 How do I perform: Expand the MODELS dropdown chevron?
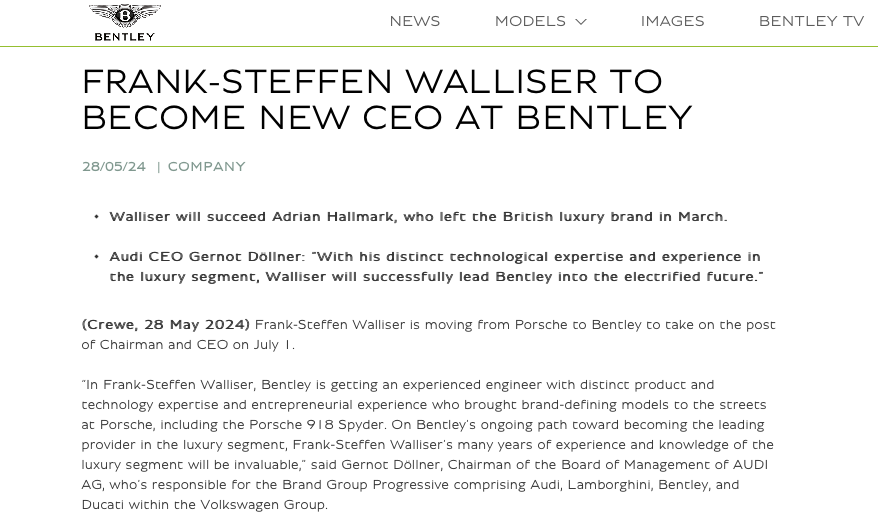coord(580,22)
